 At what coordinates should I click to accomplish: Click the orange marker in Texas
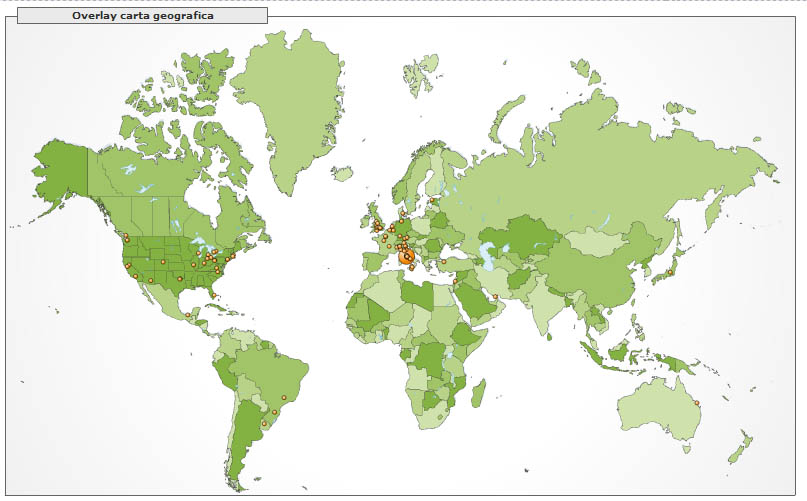click(x=180, y=279)
